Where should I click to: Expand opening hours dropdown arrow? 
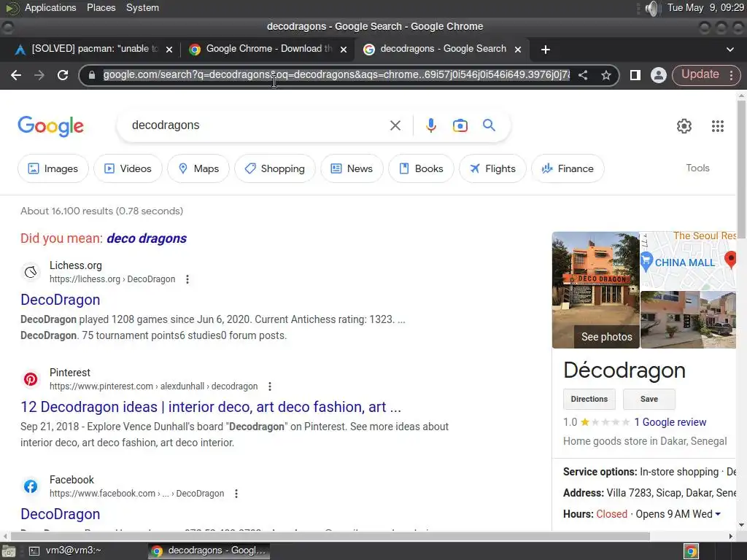[x=718, y=514]
